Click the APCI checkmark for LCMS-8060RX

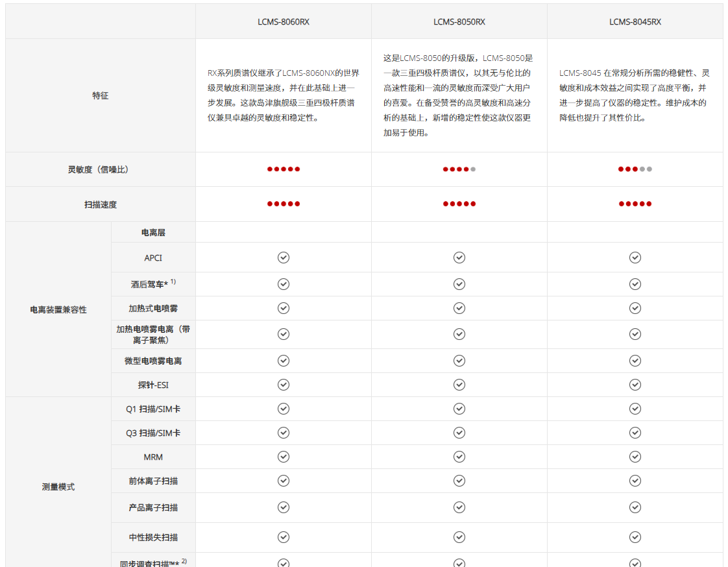(x=283, y=258)
